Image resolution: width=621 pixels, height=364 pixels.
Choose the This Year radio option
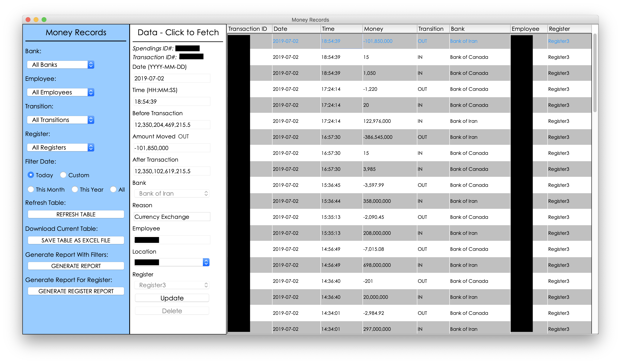(75, 189)
